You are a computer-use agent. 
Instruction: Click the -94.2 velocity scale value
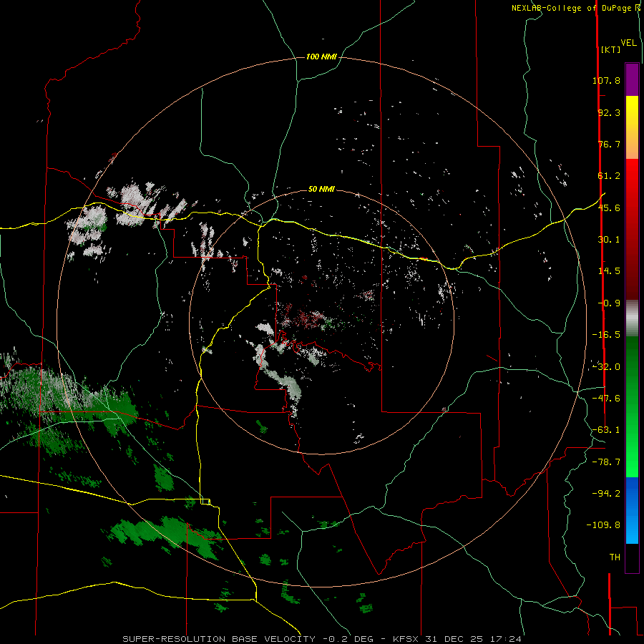click(606, 494)
